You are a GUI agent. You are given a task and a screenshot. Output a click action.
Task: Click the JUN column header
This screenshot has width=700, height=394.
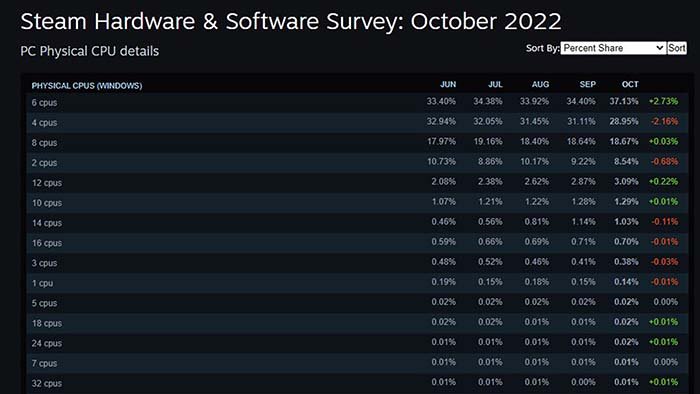[x=448, y=84]
